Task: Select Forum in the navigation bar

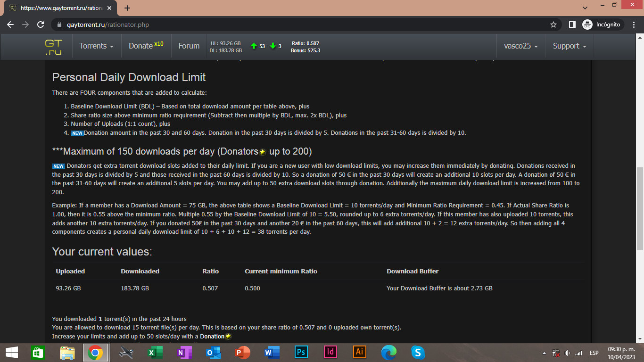Action: tap(189, 46)
